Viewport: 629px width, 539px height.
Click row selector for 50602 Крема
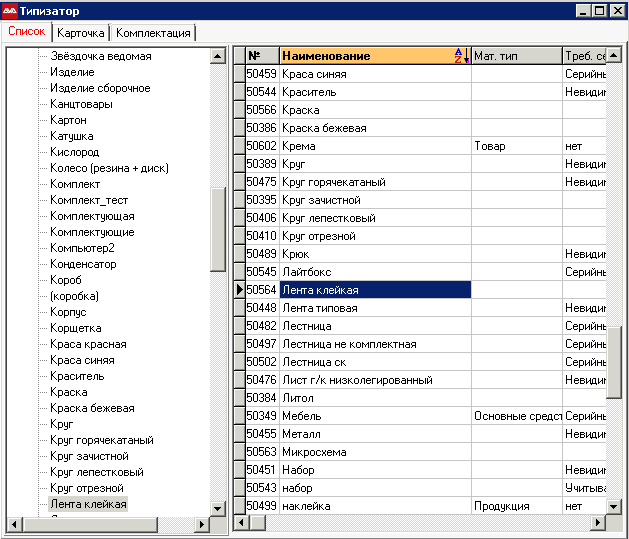click(239, 146)
